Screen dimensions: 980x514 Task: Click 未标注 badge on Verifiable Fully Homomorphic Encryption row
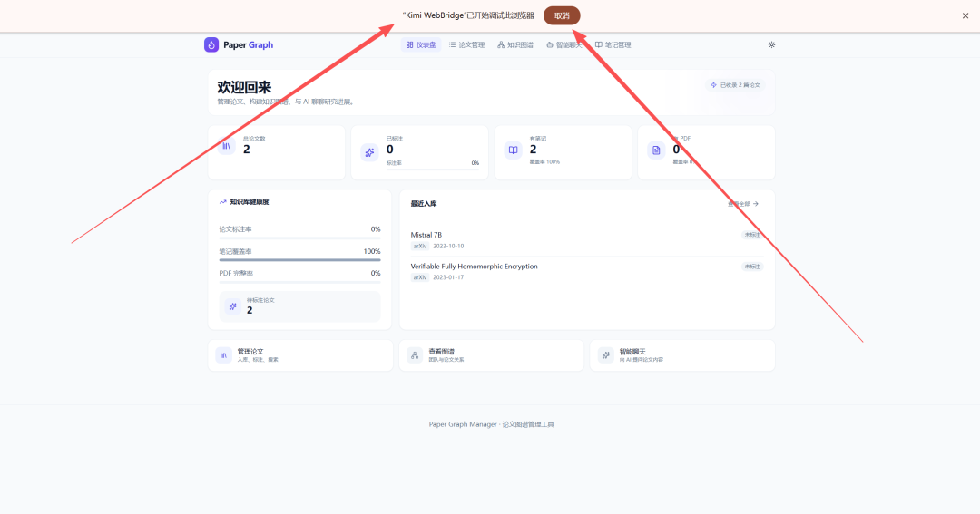click(x=752, y=266)
